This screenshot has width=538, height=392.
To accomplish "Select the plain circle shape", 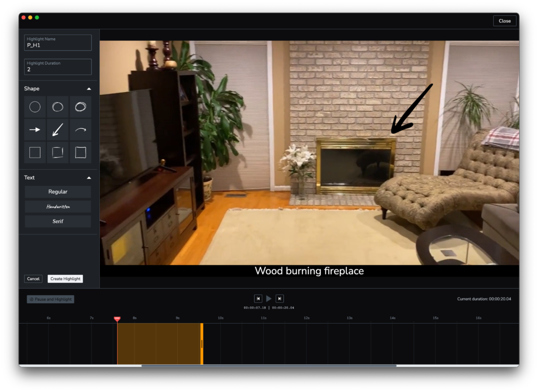I will coord(35,107).
